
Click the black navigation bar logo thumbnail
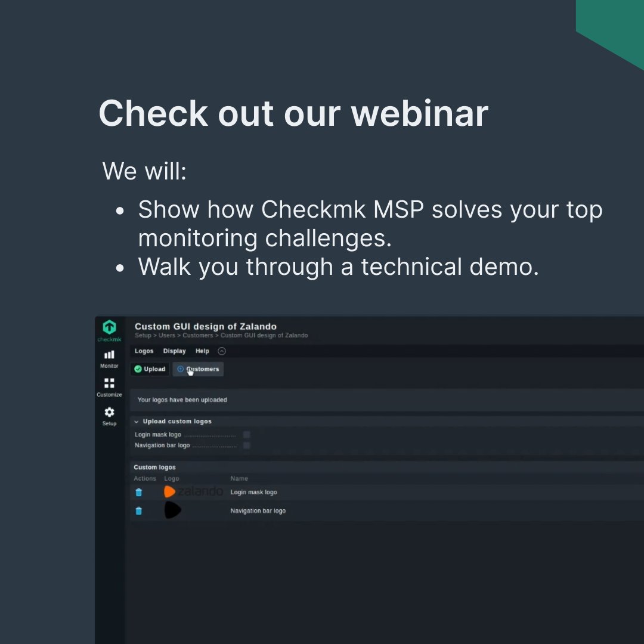pos(172,510)
